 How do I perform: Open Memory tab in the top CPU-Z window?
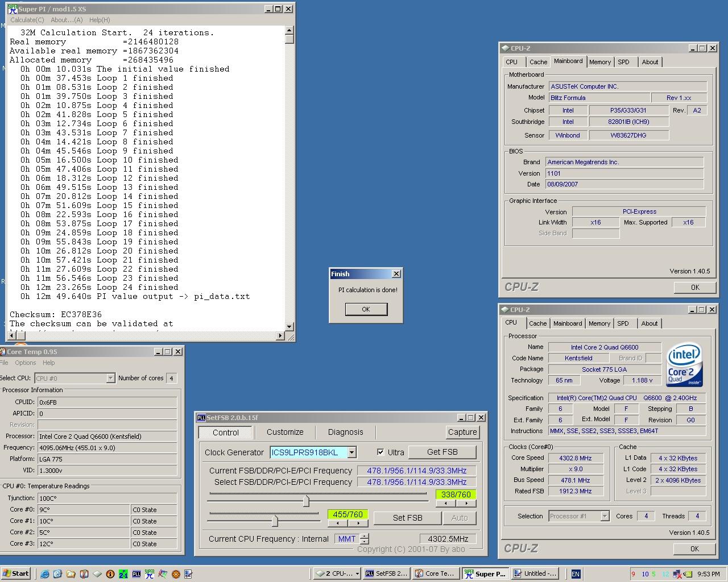[599, 62]
